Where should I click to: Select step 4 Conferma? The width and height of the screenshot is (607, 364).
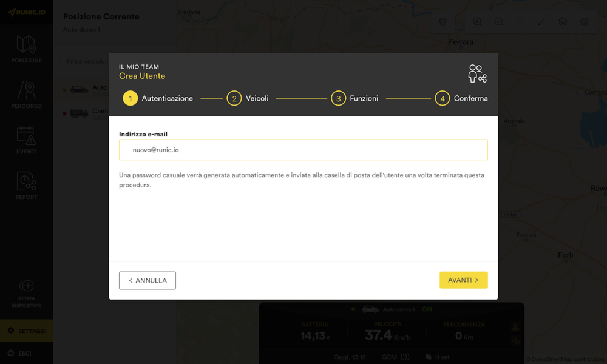click(442, 98)
